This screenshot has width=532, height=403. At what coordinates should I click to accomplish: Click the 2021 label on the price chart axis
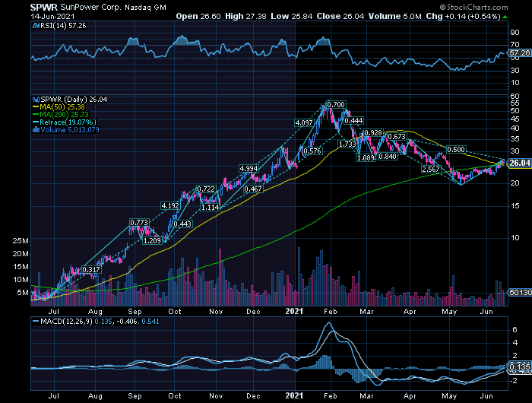(x=294, y=311)
